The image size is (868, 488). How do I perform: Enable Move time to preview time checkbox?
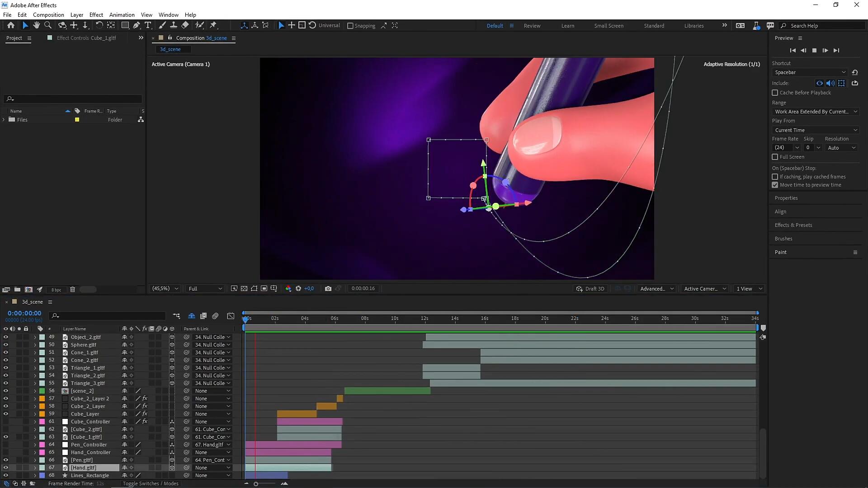[775, 185]
